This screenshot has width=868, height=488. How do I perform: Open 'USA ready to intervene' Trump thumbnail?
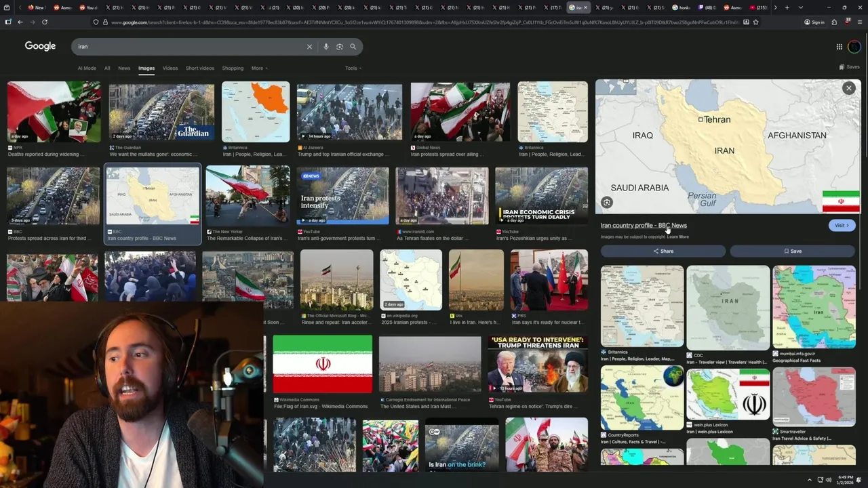coord(538,364)
